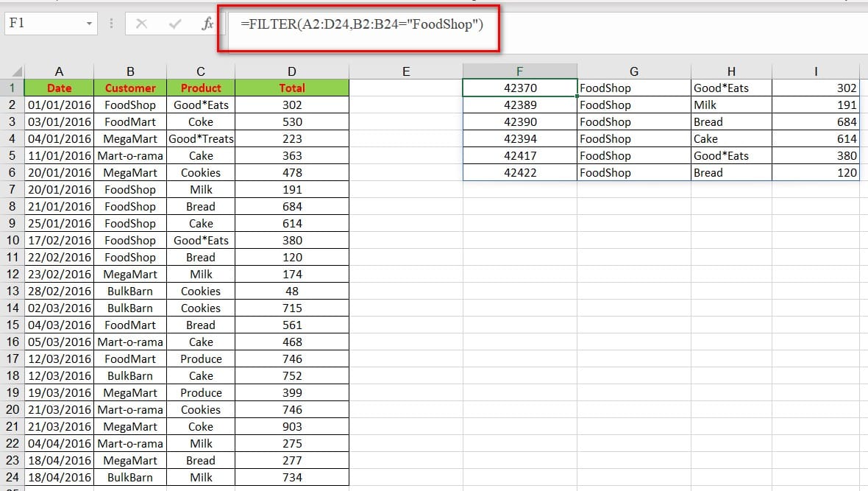Select row 12 header

point(12,274)
